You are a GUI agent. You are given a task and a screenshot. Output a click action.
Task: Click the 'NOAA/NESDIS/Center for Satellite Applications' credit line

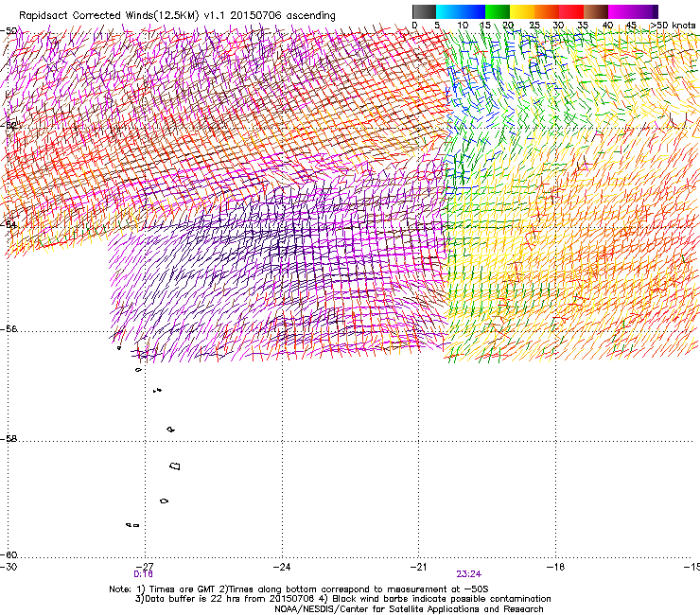(x=409, y=609)
